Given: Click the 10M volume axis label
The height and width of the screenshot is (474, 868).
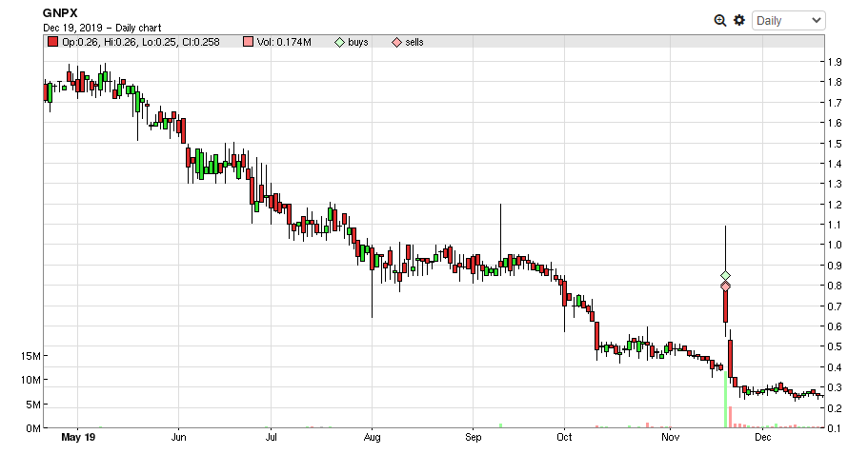Looking at the screenshot, I should tap(30, 380).
